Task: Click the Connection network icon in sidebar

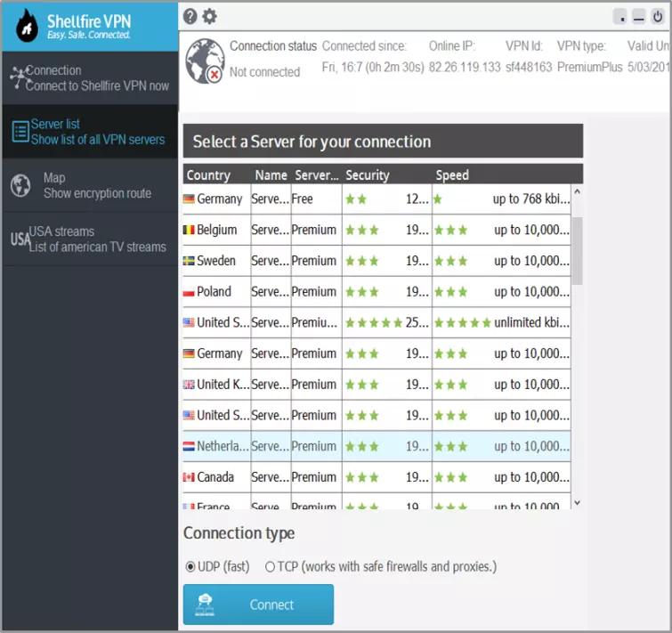Action: 18,78
